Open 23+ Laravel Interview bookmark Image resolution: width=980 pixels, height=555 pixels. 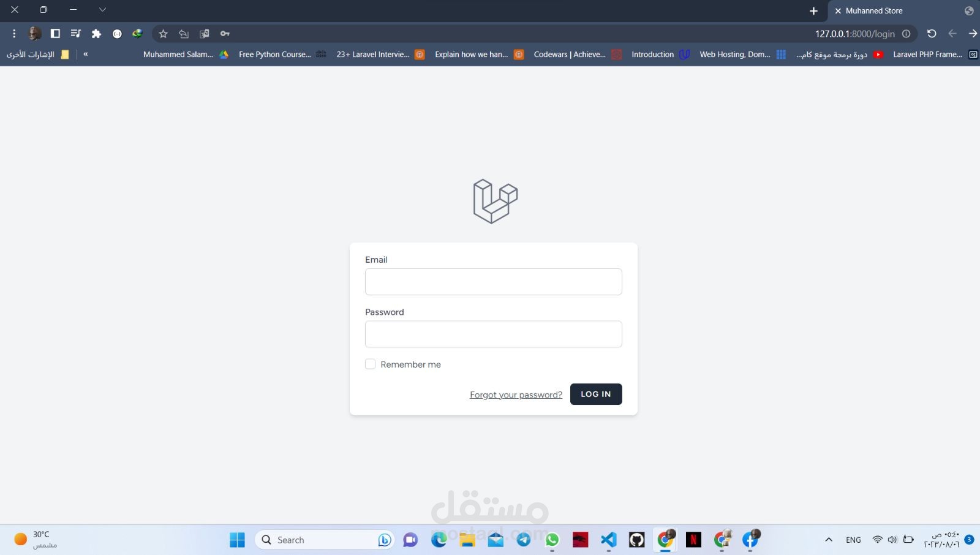click(380, 55)
